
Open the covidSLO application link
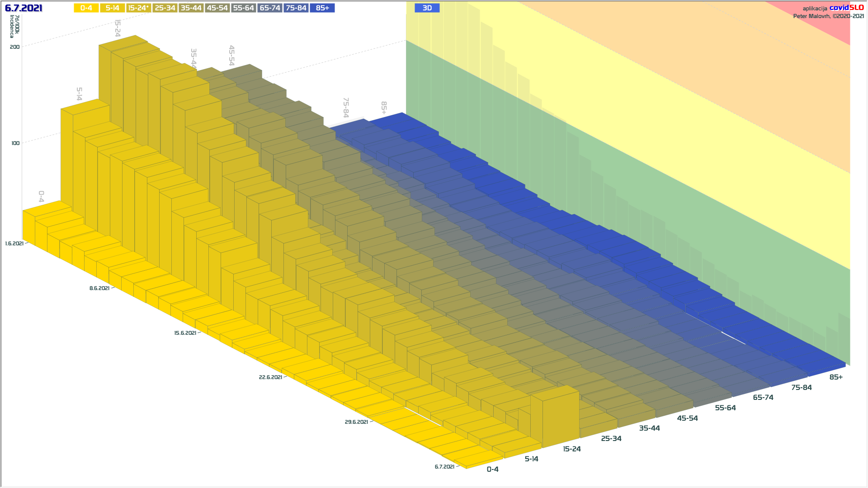846,8
